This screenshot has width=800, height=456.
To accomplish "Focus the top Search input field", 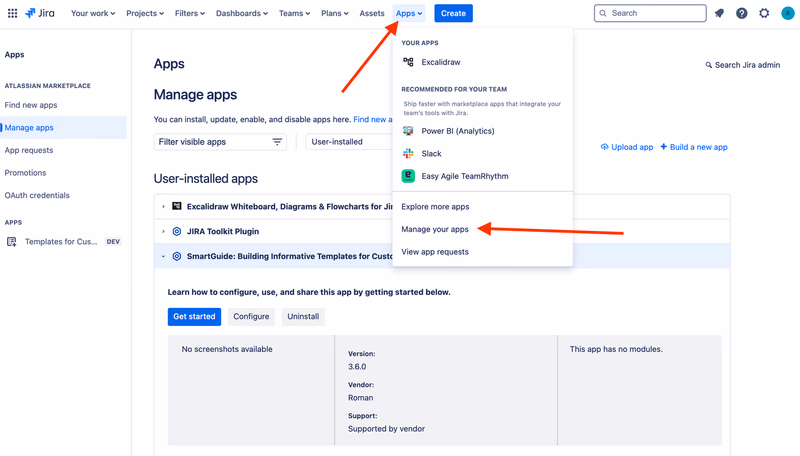I will [x=651, y=13].
